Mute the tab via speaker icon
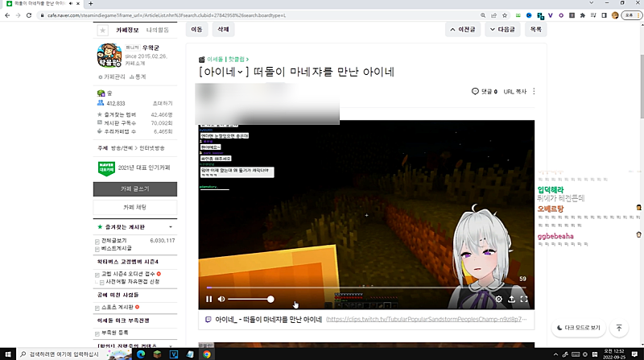 click(x=71, y=3)
